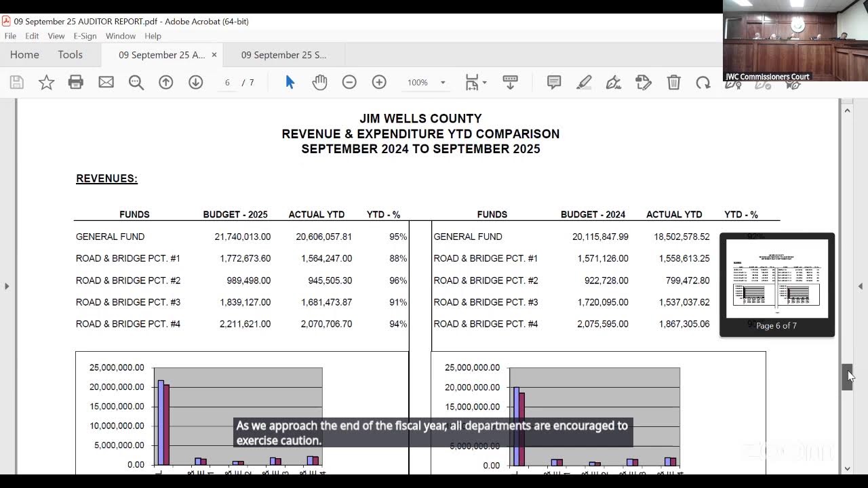Open the Edit menu
The width and height of the screenshot is (868, 488).
coord(32,36)
